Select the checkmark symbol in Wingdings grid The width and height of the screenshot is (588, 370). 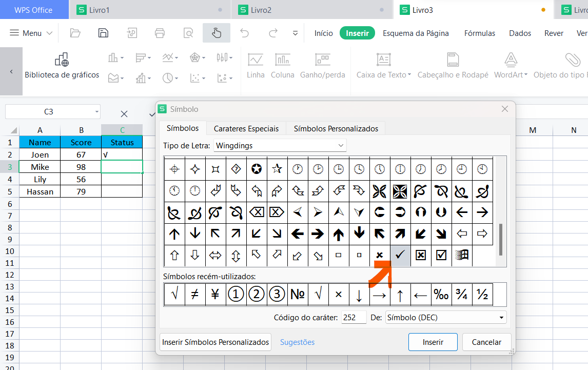click(x=400, y=255)
